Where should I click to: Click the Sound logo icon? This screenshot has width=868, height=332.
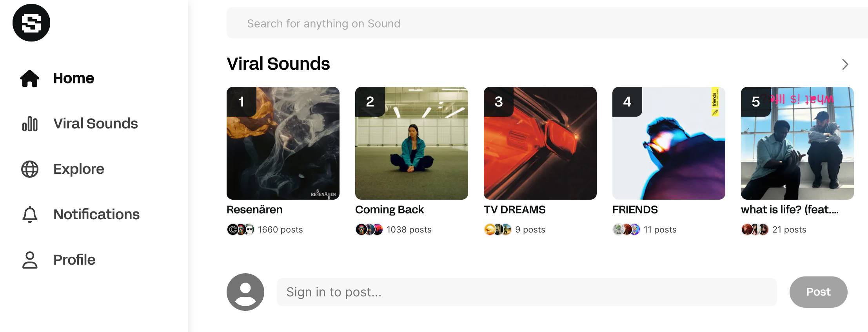[x=31, y=23]
